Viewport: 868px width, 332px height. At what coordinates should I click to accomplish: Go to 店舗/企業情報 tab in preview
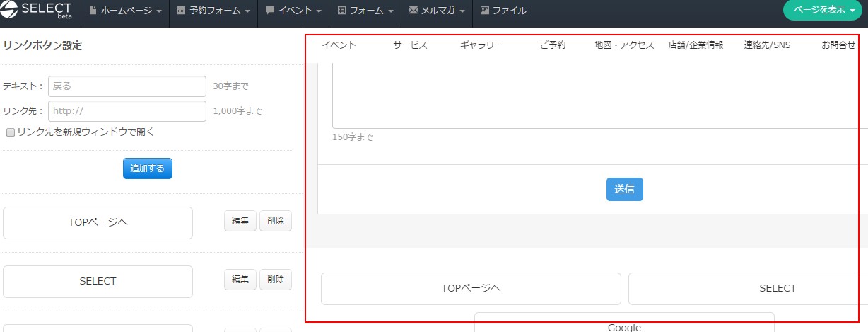(x=696, y=45)
